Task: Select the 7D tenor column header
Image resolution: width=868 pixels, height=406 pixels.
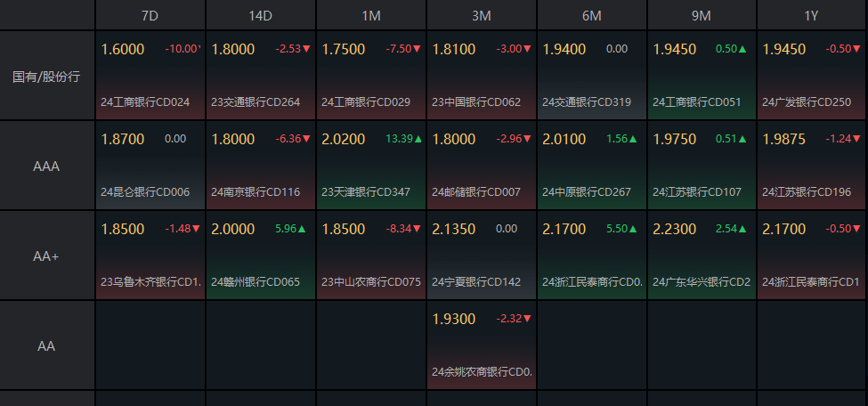Action: point(150,15)
